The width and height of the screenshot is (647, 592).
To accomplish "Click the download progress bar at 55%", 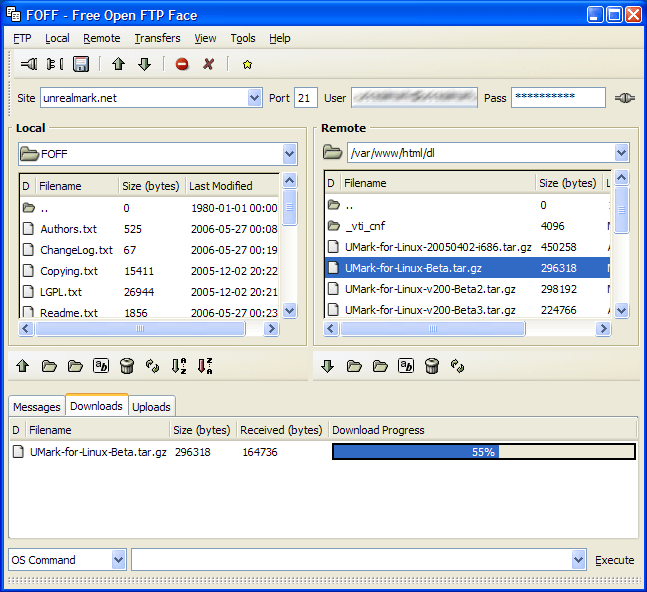I will pyautogui.click(x=484, y=452).
